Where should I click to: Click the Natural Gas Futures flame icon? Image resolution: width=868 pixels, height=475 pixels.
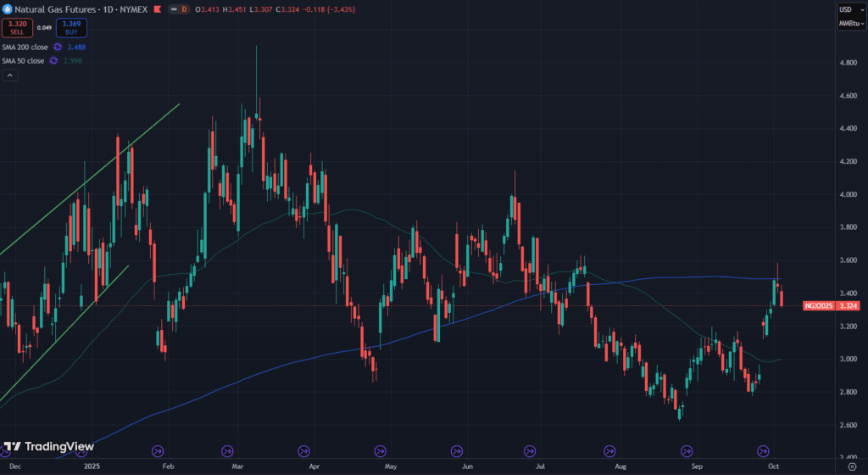click(8, 8)
